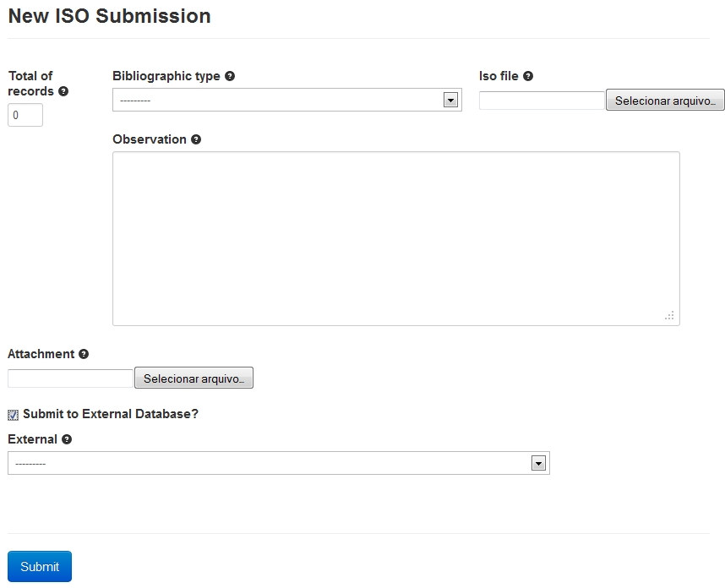Click the Bibliographic type dropdown arrow
The image size is (725, 588).
[450, 100]
